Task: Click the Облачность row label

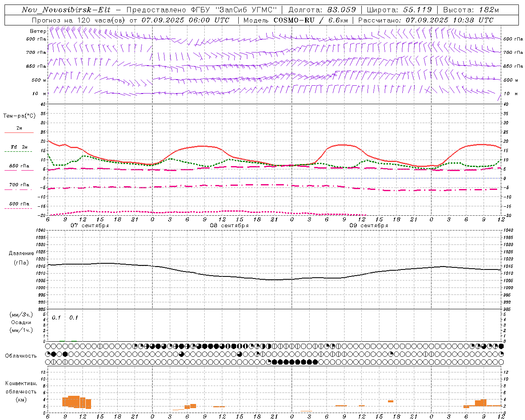Action: [21, 356]
